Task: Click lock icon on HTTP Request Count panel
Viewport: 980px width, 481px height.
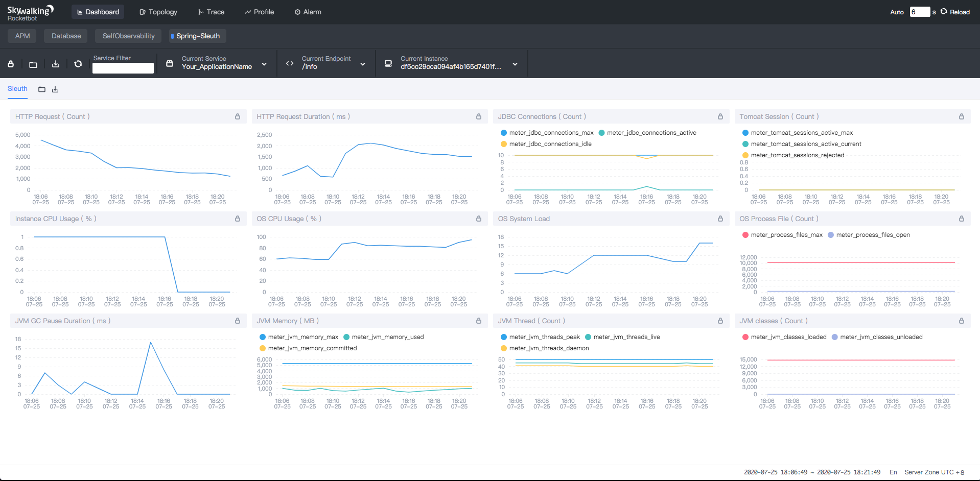Action: 238,116
